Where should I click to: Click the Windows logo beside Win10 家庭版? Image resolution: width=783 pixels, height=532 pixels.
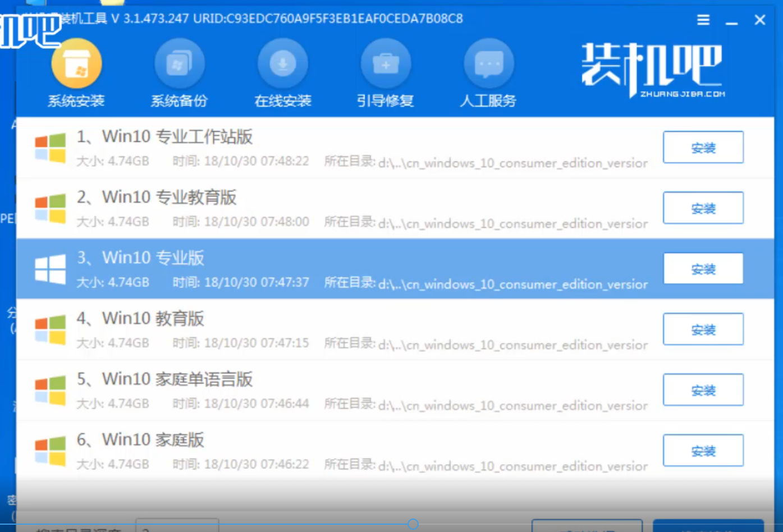[50, 451]
